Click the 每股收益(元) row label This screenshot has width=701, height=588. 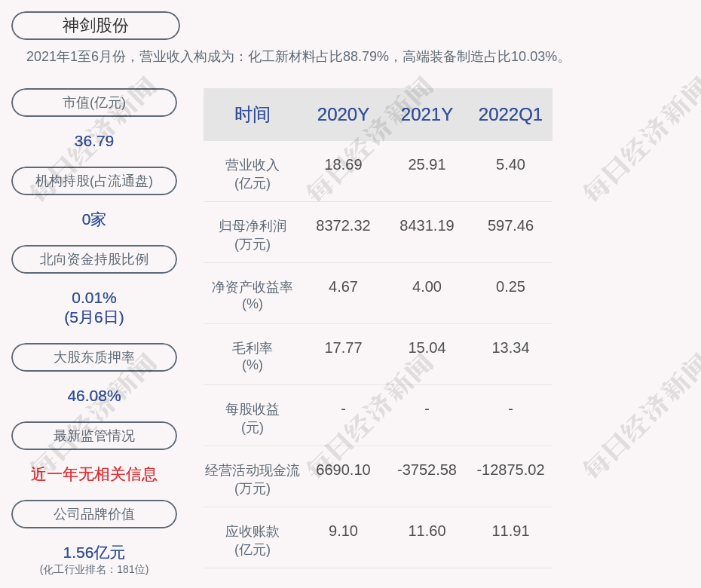click(x=253, y=418)
